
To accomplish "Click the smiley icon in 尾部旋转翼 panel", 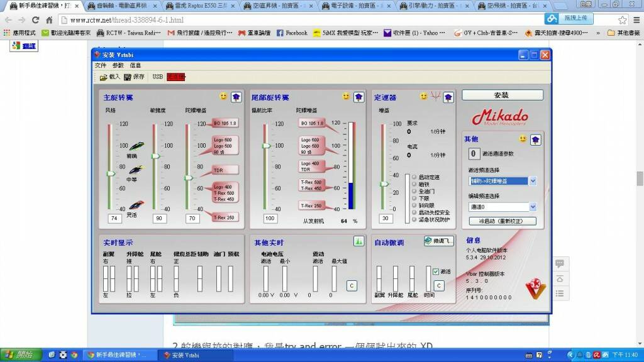I will point(346,96).
